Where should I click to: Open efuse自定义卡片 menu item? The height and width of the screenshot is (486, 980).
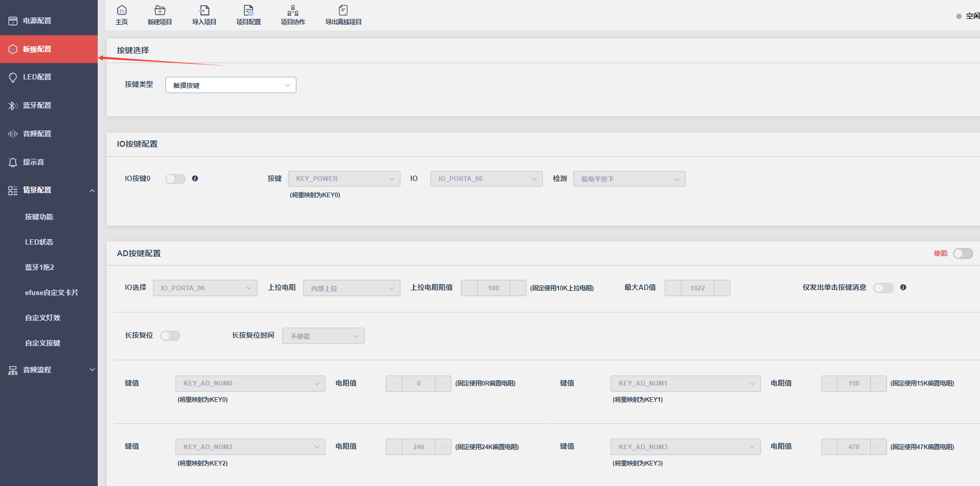click(51, 292)
